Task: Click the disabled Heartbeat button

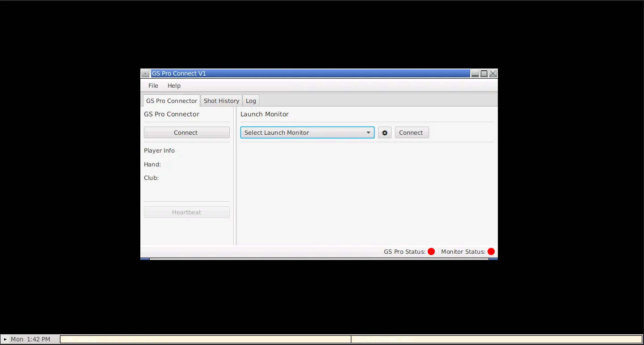Action: click(x=186, y=212)
